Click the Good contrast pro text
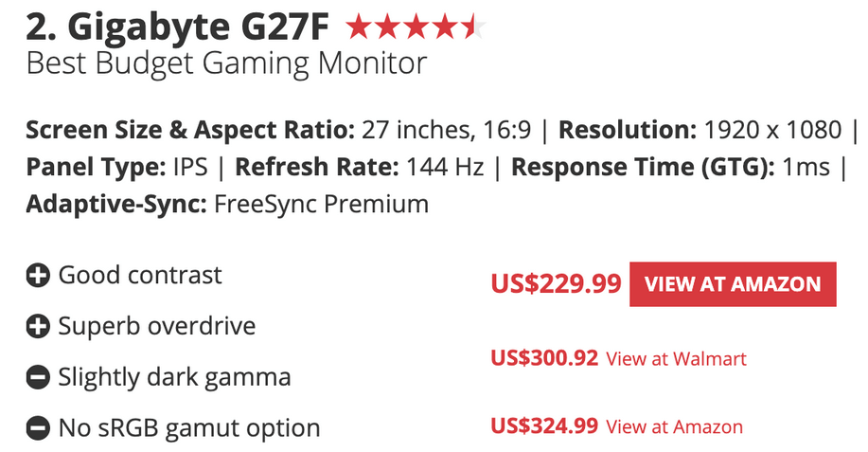868x452 pixels. 140,275
